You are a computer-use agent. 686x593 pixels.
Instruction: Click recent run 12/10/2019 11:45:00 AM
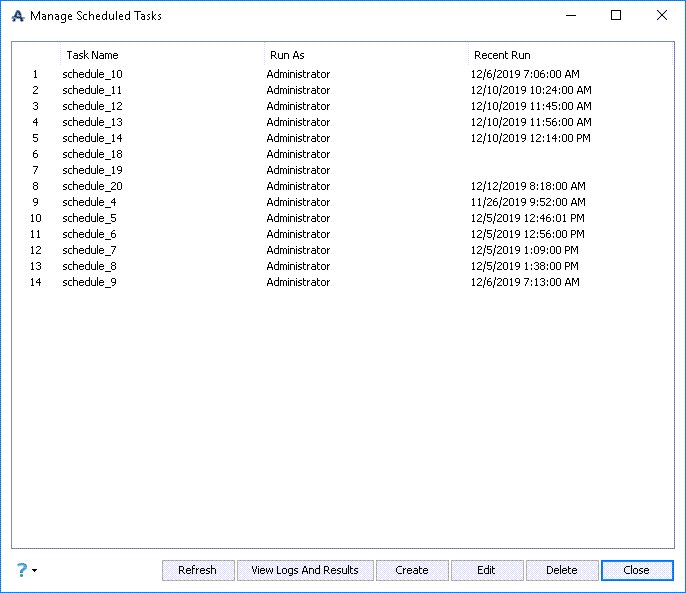531,106
